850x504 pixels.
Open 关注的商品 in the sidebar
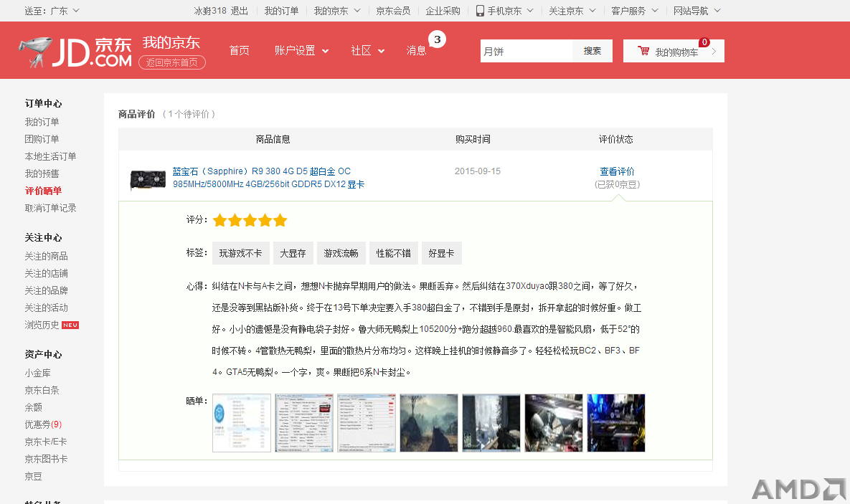pos(46,257)
